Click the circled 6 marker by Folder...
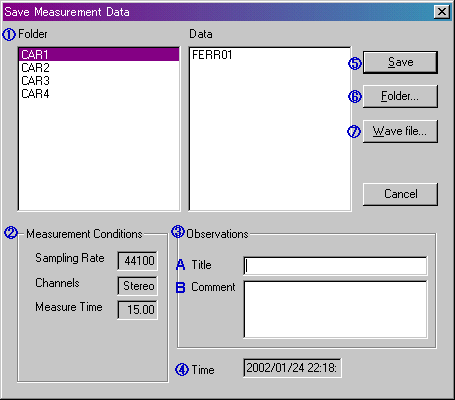 click(x=355, y=97)
